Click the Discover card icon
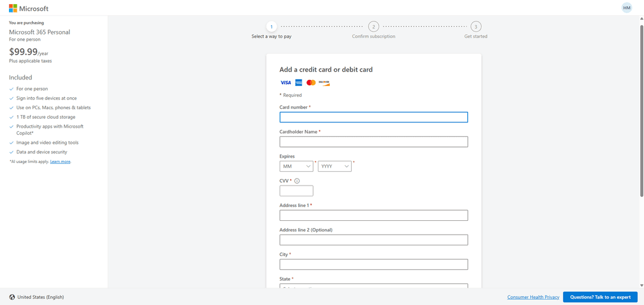 324,82
